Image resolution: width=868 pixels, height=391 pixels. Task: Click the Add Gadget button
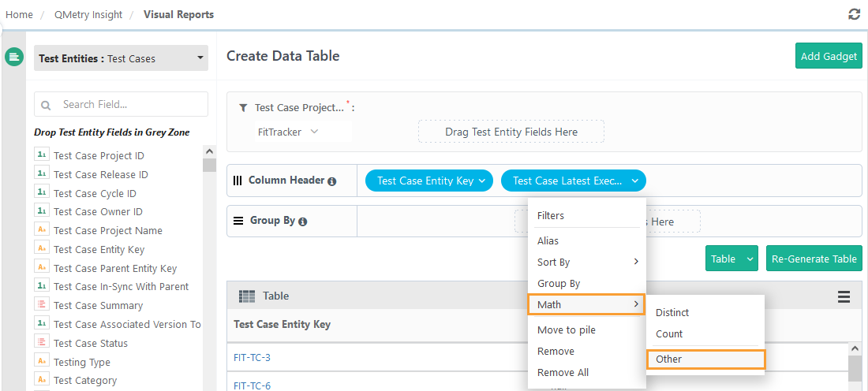point(829,56)
